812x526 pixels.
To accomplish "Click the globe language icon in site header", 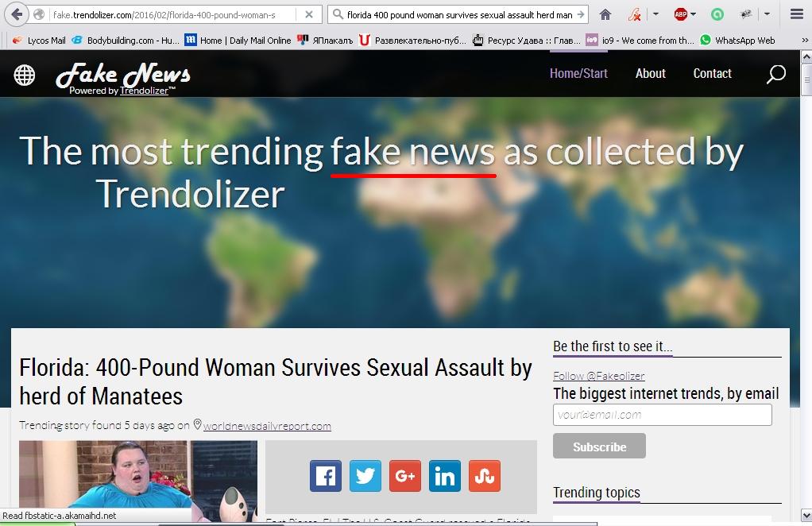I will 25,75.
